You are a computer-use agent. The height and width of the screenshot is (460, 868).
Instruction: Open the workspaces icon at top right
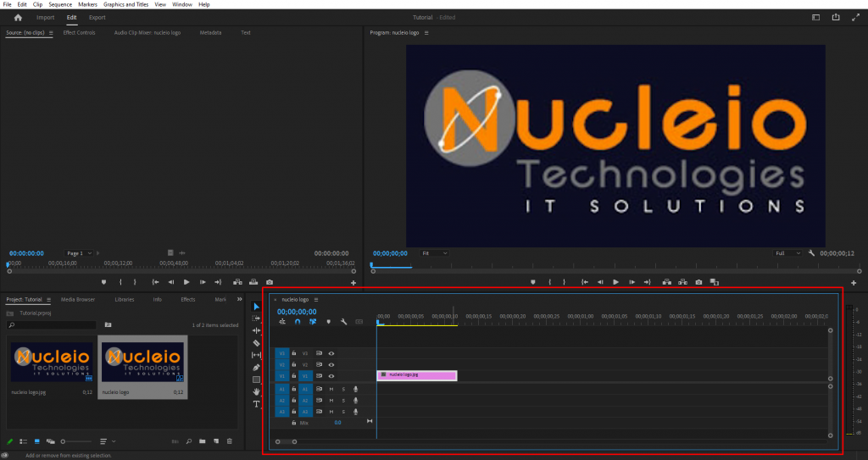[x=816, y=18]
